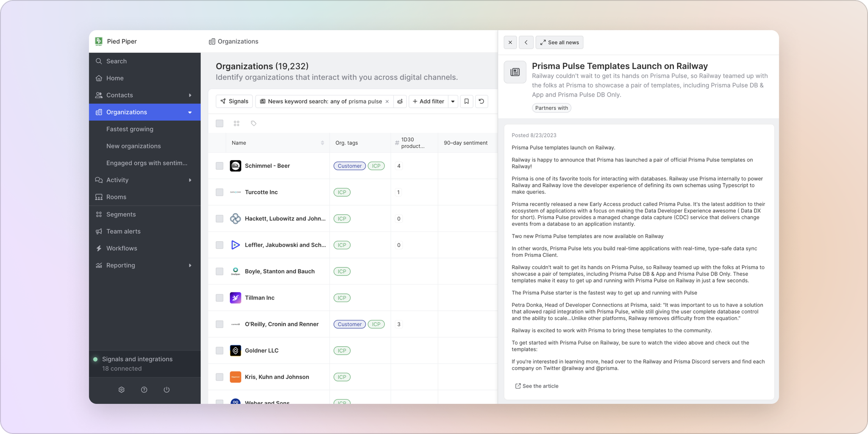Go to Rooms in the sidebar

click(145, 197)
